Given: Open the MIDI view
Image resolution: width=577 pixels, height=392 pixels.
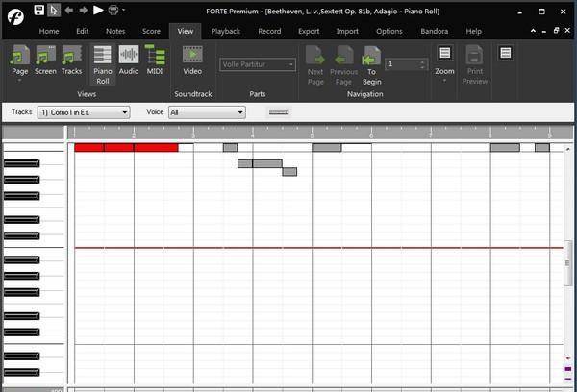Looking at the screenshot, I should 155,61.
